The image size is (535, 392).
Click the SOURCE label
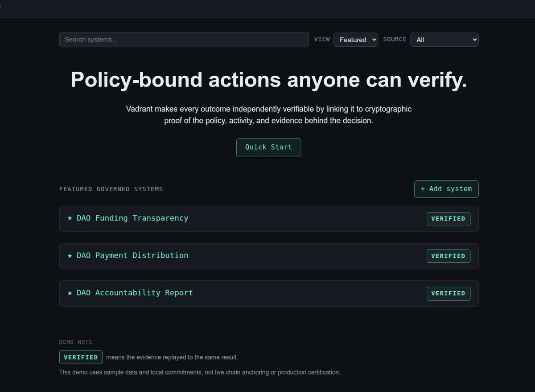tap(395, 39)
